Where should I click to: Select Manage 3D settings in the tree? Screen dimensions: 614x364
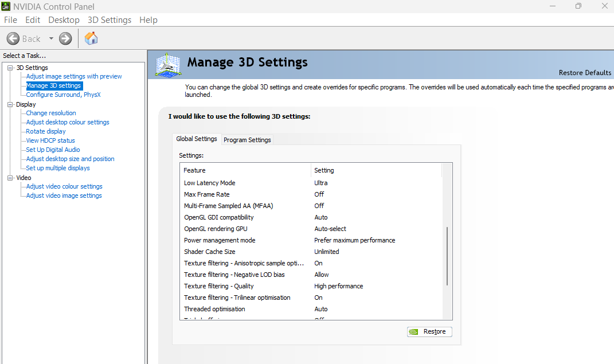tap(54, 85)
